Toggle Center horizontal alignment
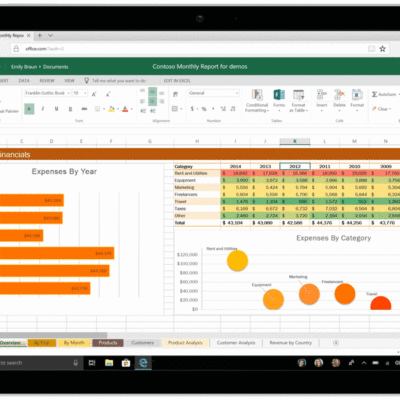 tap(152, 101)
